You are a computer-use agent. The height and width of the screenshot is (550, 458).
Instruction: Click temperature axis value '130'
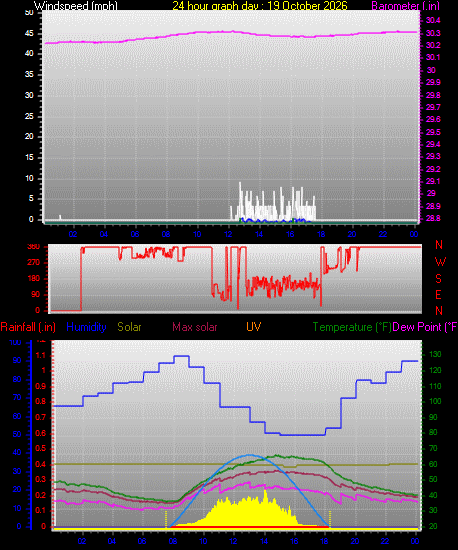pos(436,354)
